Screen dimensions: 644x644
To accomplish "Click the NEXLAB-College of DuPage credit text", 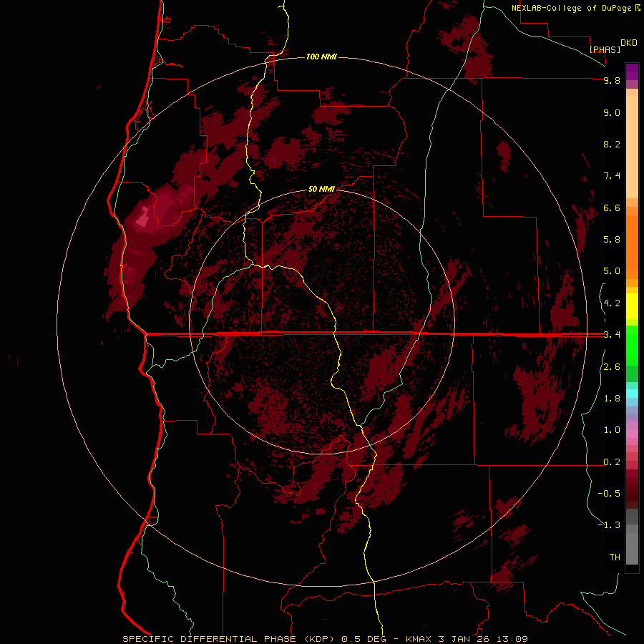I will tap(572, 8).
